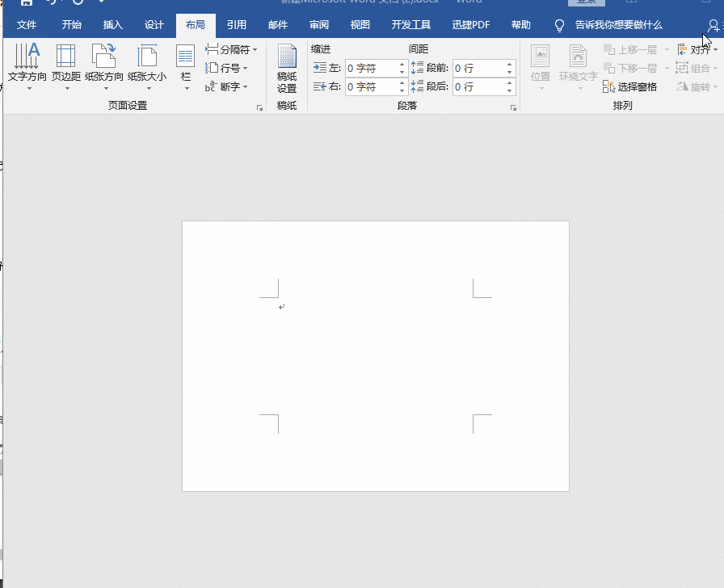Image resolution: width=724 pixels, height=588 pixels.
Task: Open the 纸张大小 paper size tool
Action: pyautogui.click(x=147, y=65)
